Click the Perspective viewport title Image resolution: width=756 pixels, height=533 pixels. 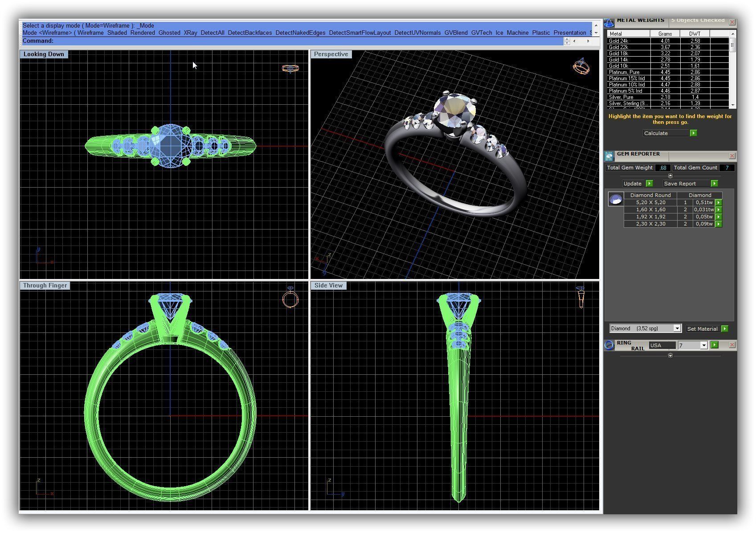point(331,54)
